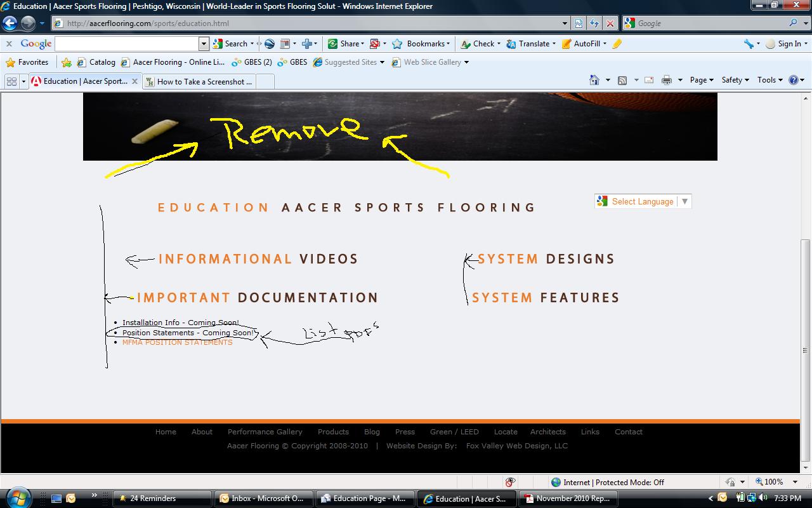Open the Web Slice Gallery dropdown
This screenshot has width=812, height=508.
point(466,62)
